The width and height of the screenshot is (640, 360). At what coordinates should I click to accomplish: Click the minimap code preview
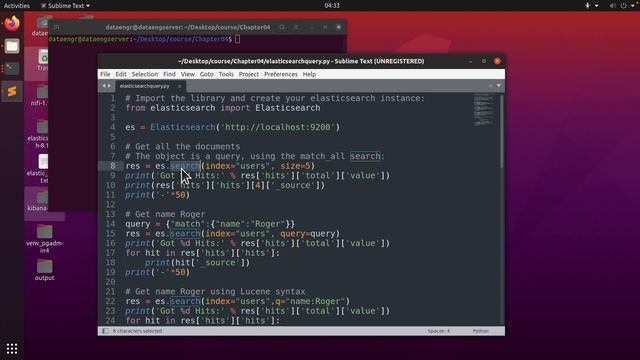(x=483, y=109)
